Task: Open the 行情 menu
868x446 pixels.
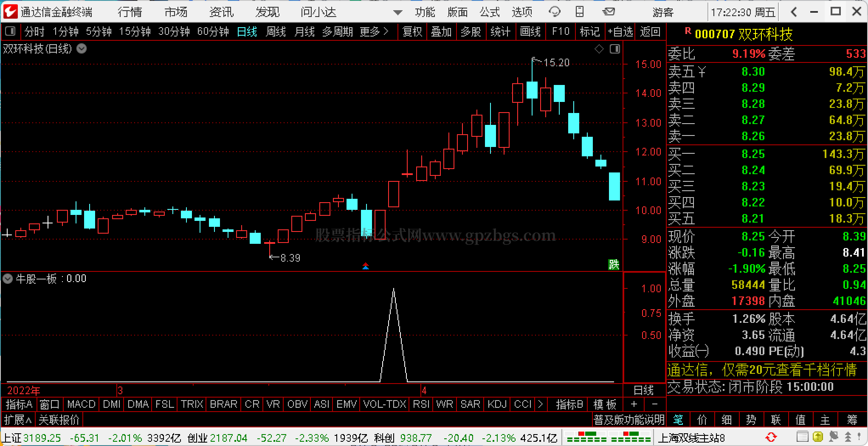Action: click(130, 12)
